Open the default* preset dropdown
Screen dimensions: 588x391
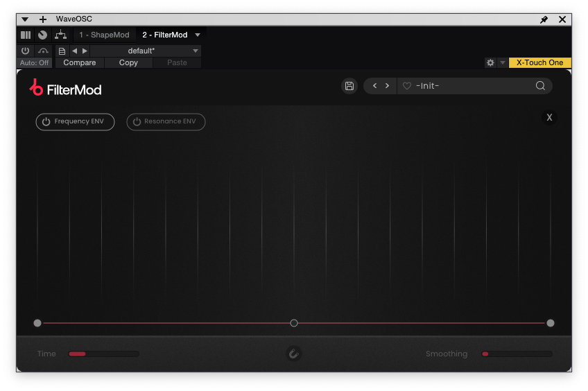click(146, 51)
